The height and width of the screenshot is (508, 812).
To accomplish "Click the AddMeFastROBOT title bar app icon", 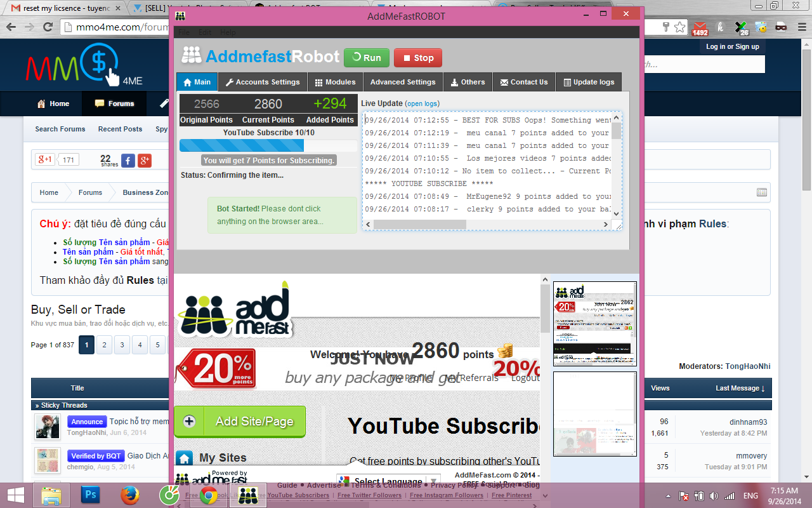I will 181,16.
